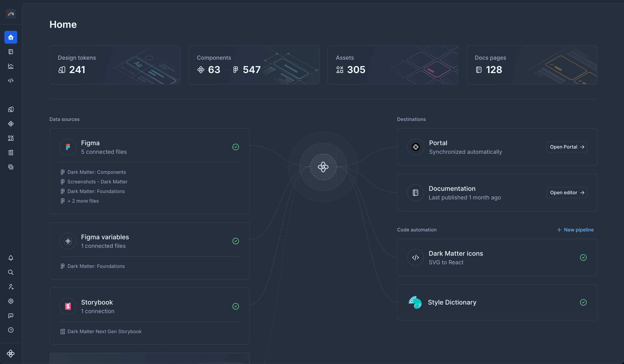Open the components icon in sidebar

point(11,124)
